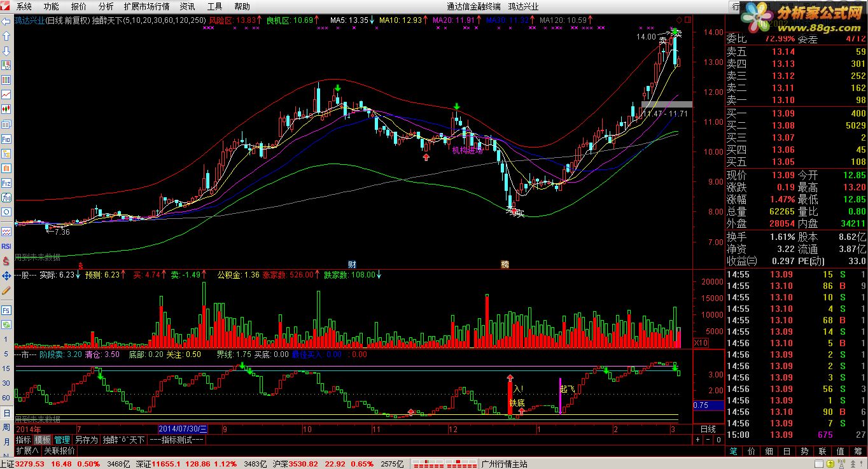
Task: Switch to the 势 trend tab
Action: pyautogui.click(x=805, y=451)
